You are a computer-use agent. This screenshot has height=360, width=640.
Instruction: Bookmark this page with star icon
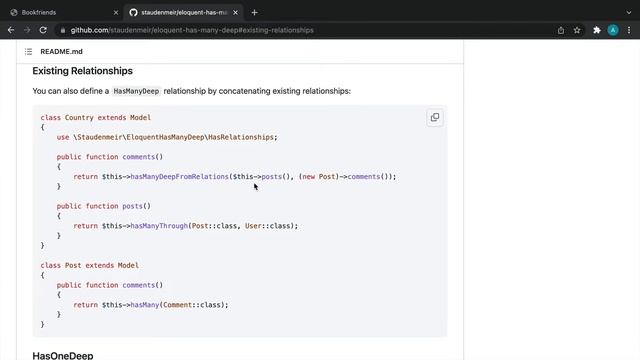(x=577, y=30)
